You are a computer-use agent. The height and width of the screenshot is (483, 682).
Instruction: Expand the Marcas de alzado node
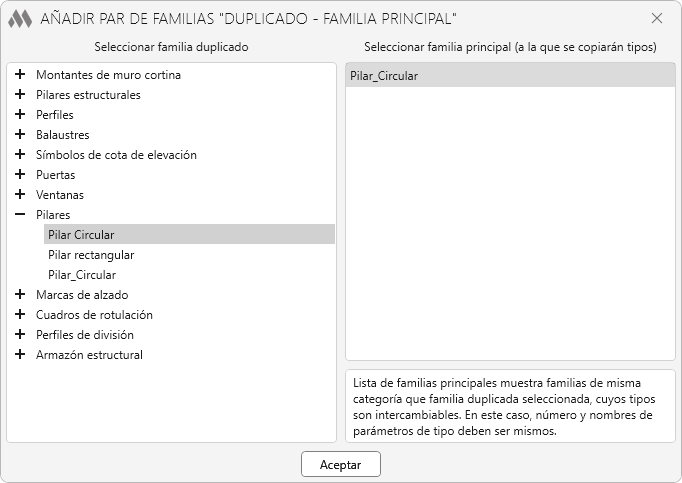20,295
